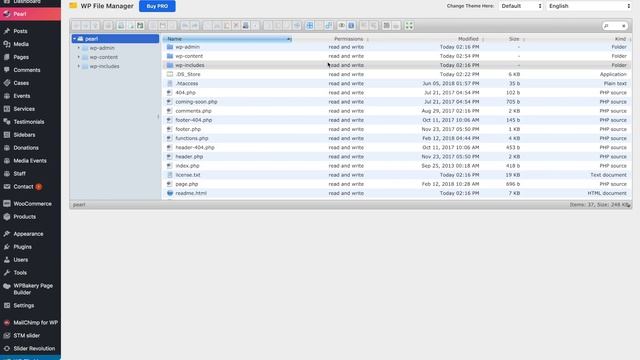Click the Products icon in sidebar

pyautogui.click(x=7, y=217)
